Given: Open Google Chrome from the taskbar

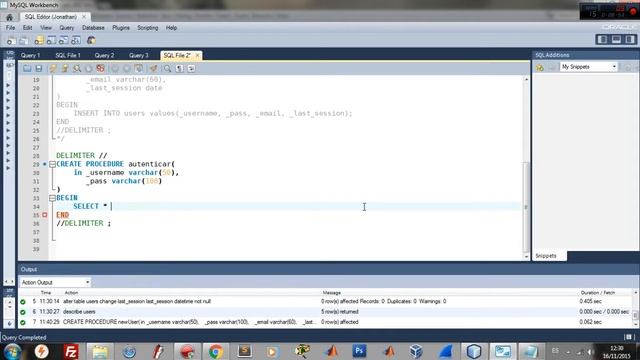Looking at the screenshot, I should tap(215, 351).
